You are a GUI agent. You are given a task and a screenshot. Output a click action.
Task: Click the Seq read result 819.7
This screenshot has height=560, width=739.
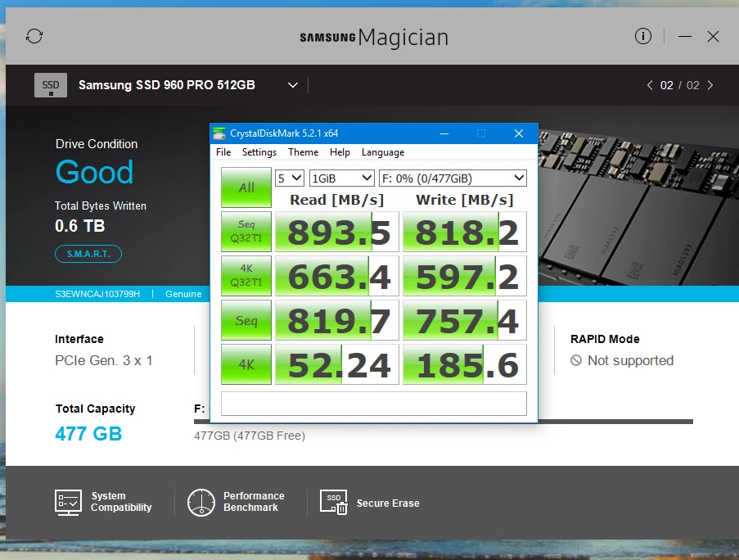[337, 320]
